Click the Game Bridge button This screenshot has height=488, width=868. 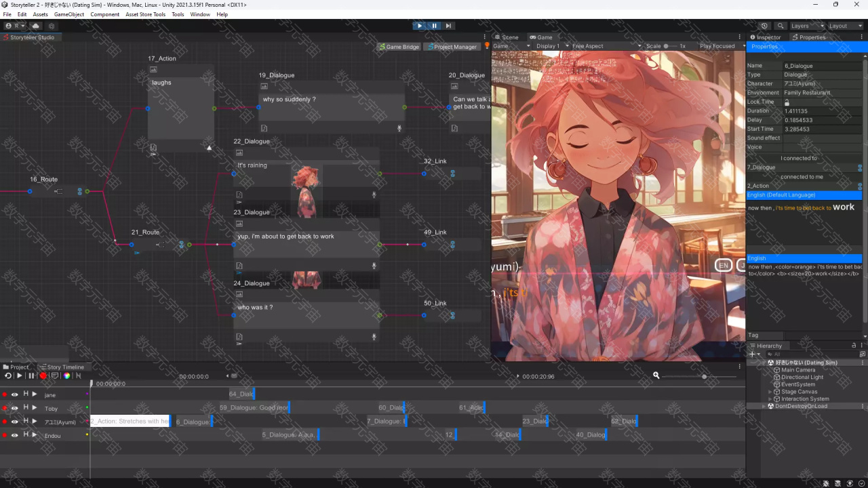coord(399,47)
